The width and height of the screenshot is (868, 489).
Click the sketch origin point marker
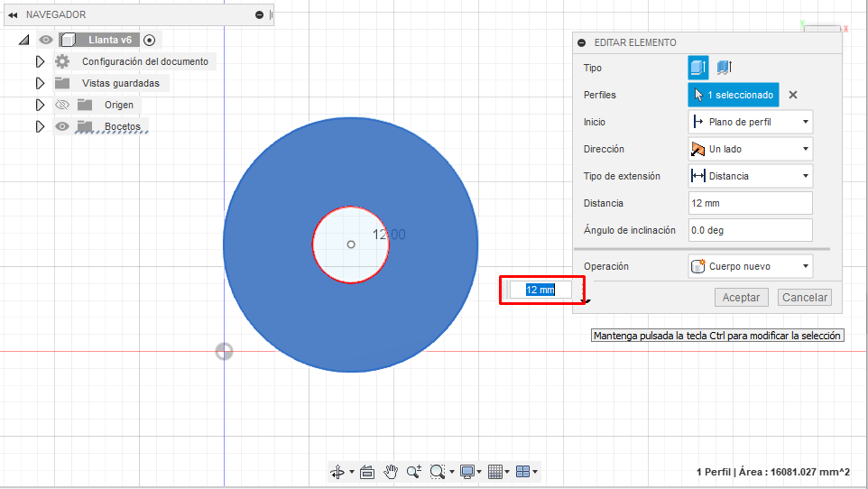(224, 351)
